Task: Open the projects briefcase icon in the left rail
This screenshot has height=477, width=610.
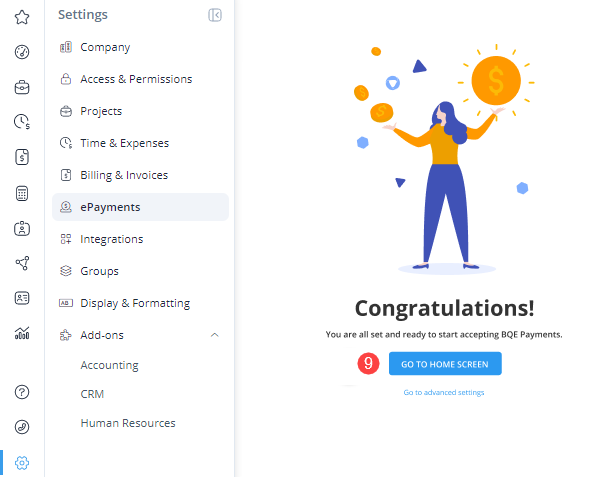Action: coord(22,87)
